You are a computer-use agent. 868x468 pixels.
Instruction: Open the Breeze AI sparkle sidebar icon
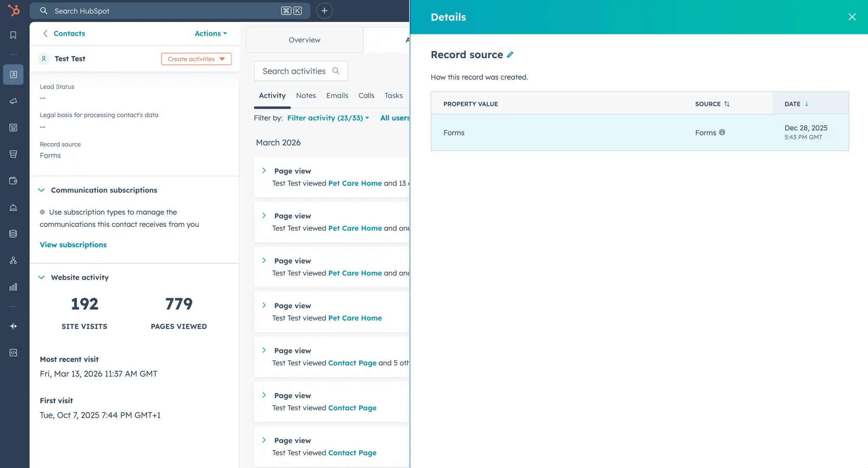coord(13,326)
